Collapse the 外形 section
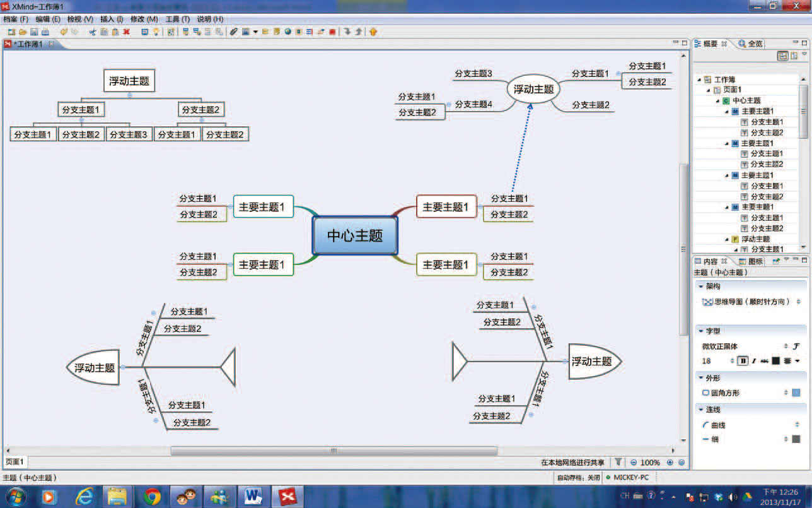Screen dimensions: 812x508 coord(700,377)
